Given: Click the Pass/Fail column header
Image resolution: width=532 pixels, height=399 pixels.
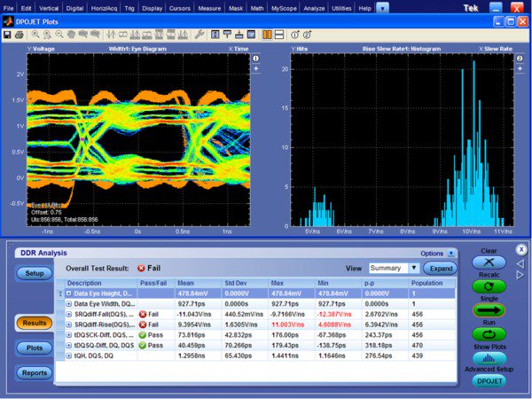Looking at the screenshot, I should 156,283.
